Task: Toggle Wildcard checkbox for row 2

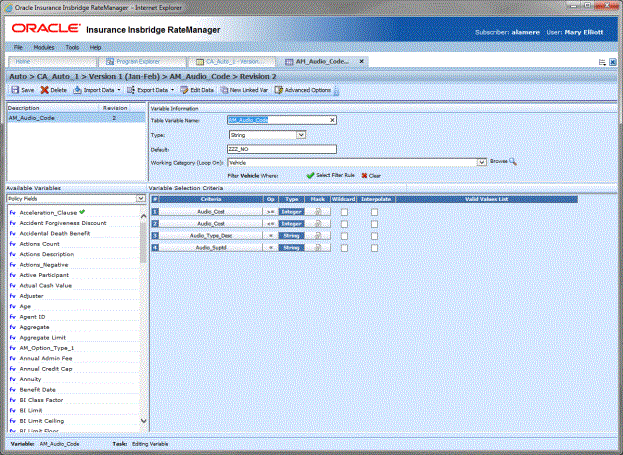Action: (344, 224)
